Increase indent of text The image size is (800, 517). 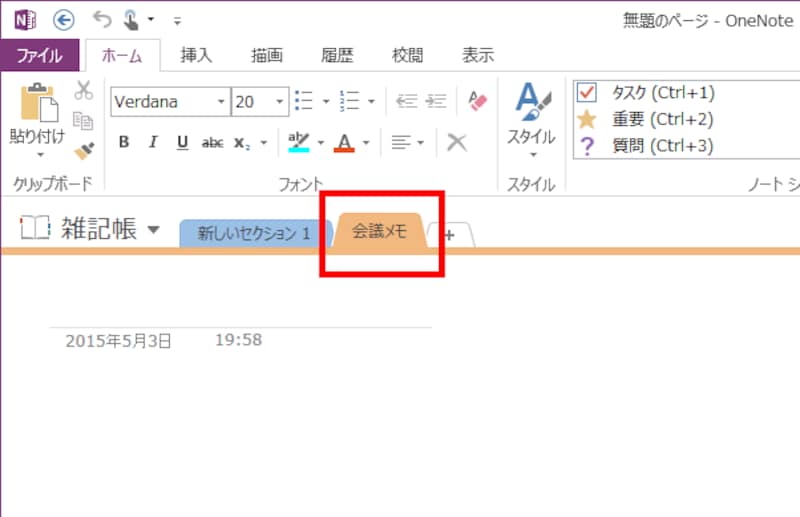(x=436, y=101)
